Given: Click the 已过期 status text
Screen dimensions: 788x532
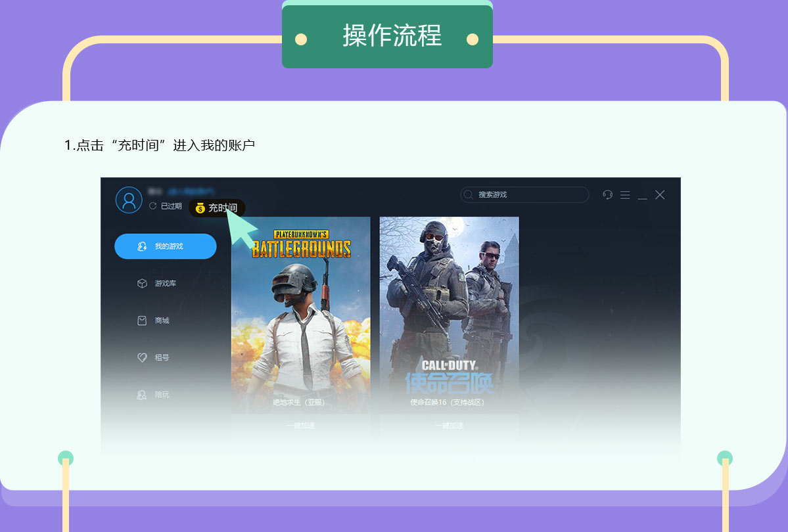Looking at the screenshot, I should coord(172,206).
